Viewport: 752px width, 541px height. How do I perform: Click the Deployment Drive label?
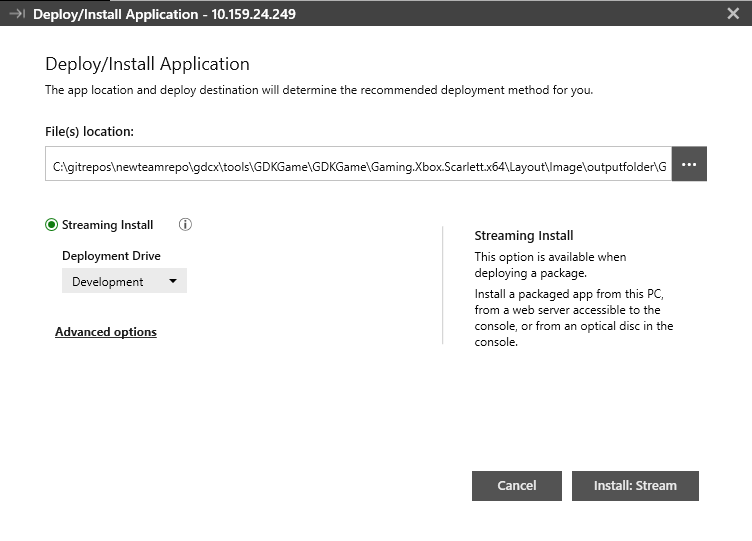111,256
